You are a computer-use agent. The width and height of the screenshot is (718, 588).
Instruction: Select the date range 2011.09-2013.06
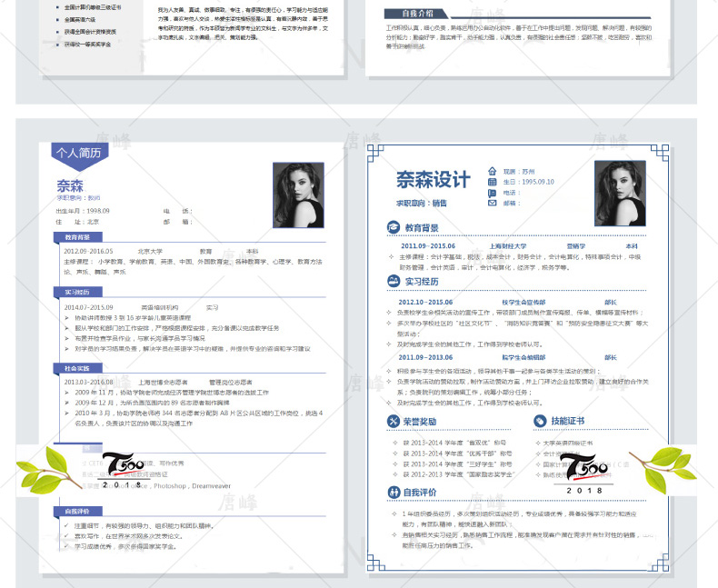click(425, 357)
